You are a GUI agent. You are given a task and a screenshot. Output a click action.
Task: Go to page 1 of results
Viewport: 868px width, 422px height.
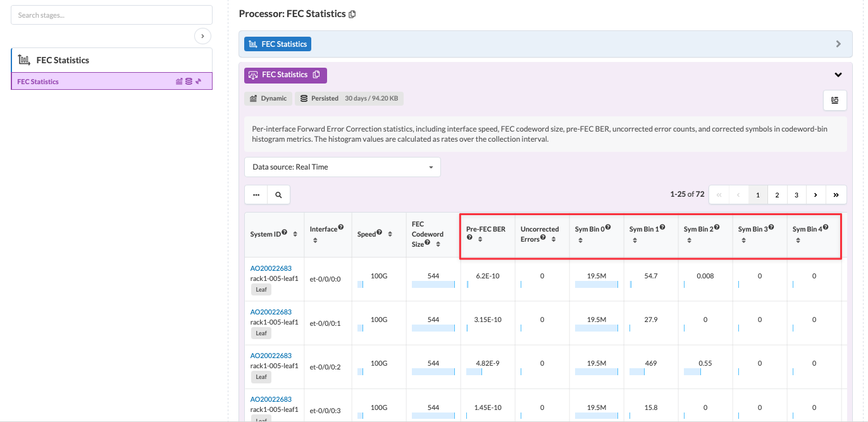point(757,195)
